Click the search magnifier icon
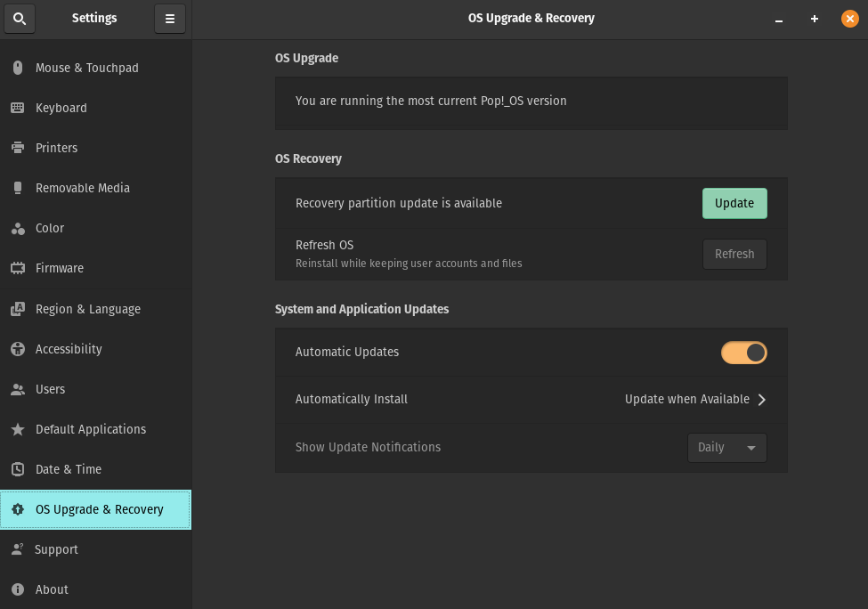The image size is (868, 609). coord(20,19)
